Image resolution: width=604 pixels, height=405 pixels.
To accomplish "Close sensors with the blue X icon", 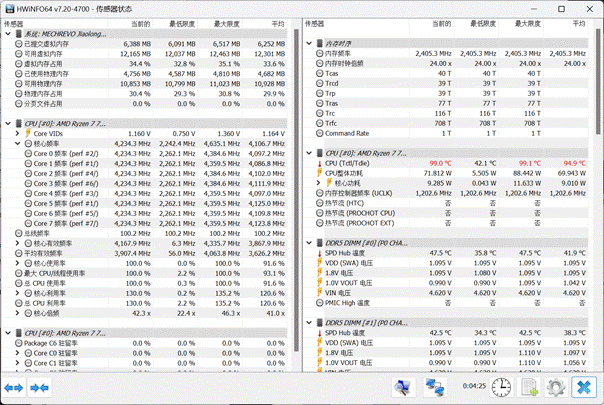I will pos(583,386).
